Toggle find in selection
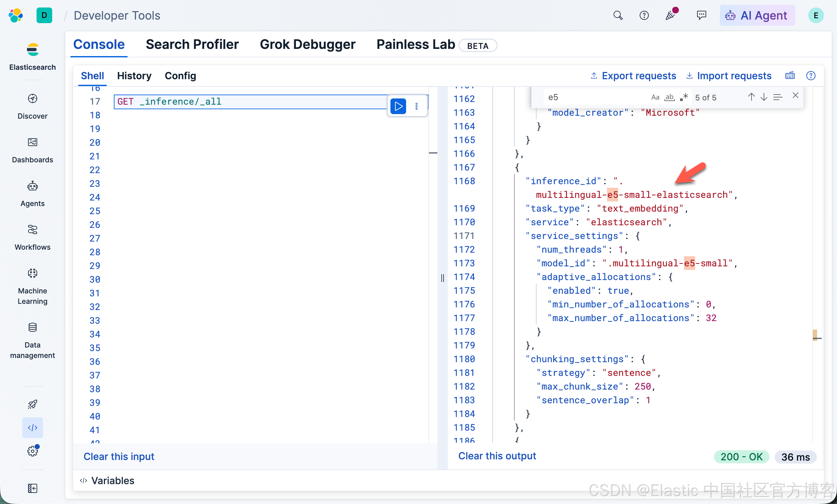Screen dimensions: 837x504 click(778, 97)
